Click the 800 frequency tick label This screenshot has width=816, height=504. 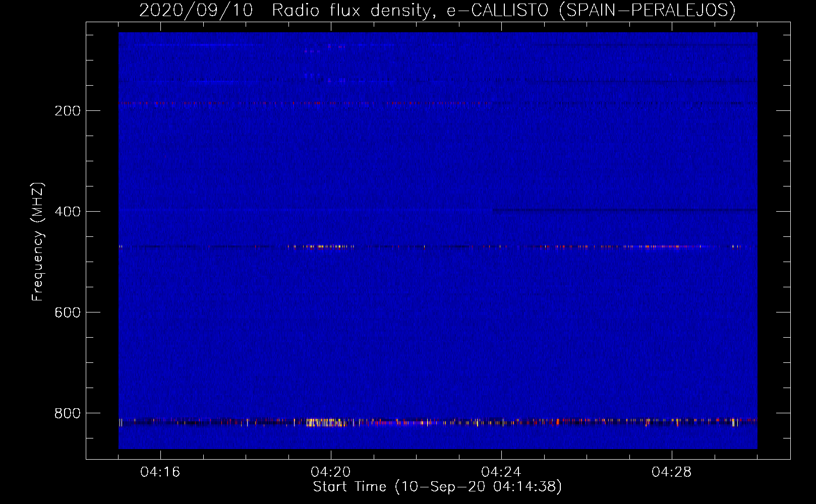tap(68, 413)
